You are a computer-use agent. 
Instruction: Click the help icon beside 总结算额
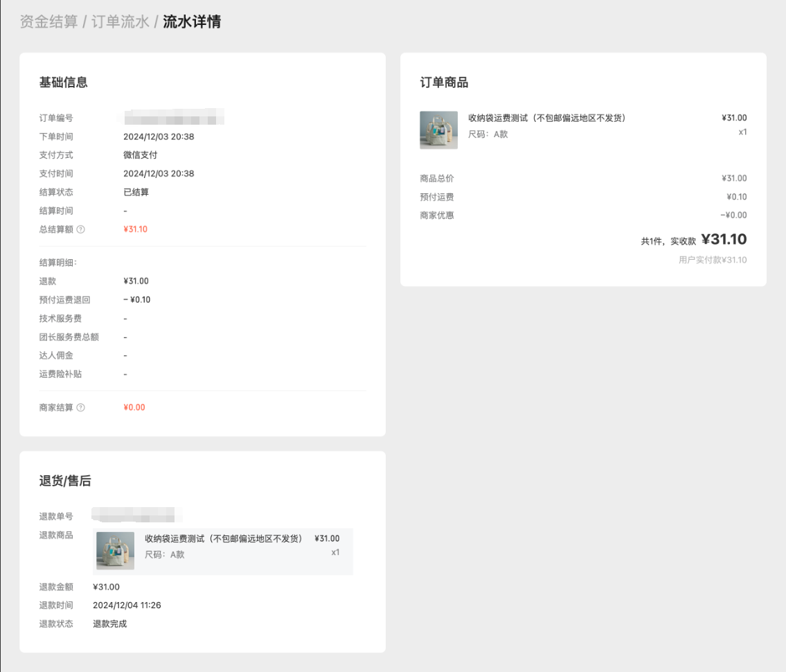[x=80, y=229]
